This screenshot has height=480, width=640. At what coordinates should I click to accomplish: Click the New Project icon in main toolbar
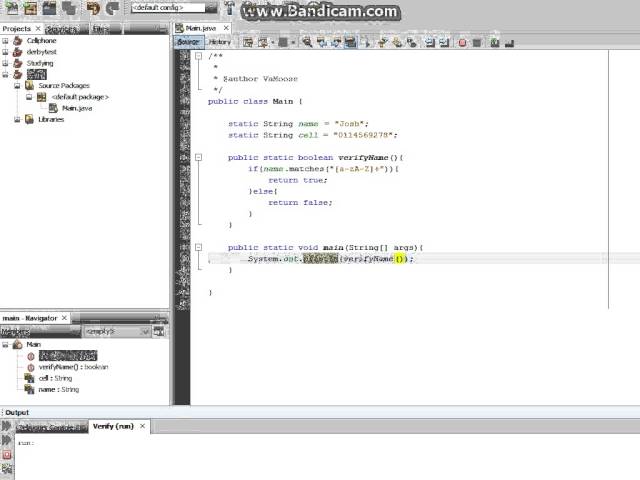click(31, 8)
